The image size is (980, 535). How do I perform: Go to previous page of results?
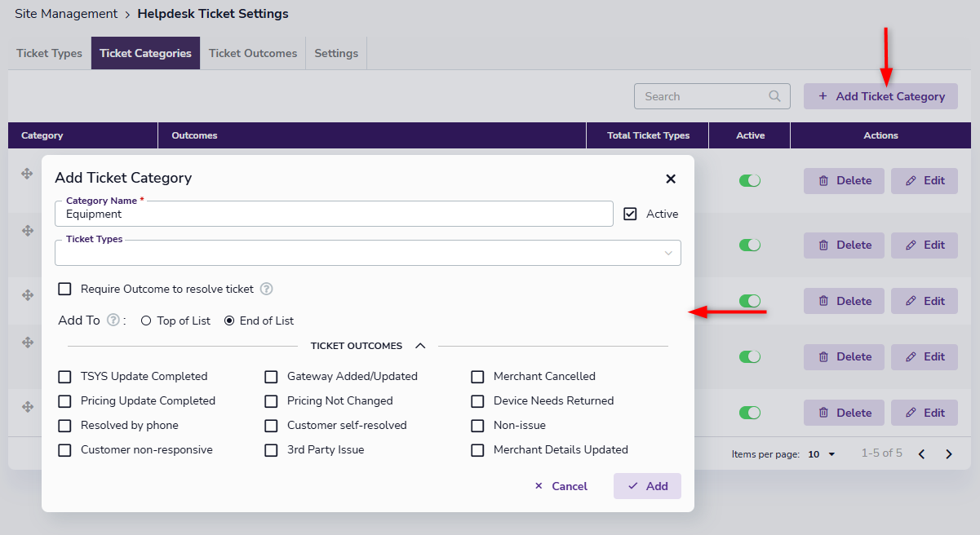pyautogui.click(x=921, y=454)
